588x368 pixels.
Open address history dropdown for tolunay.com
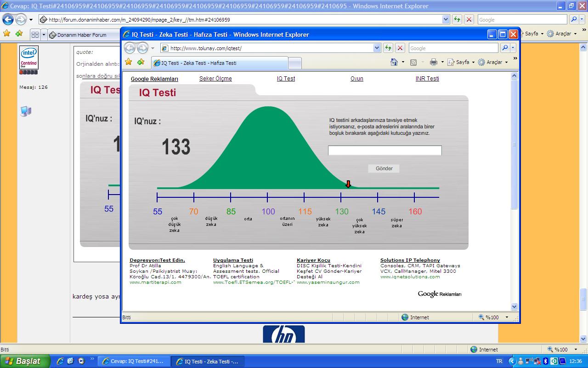377,48
